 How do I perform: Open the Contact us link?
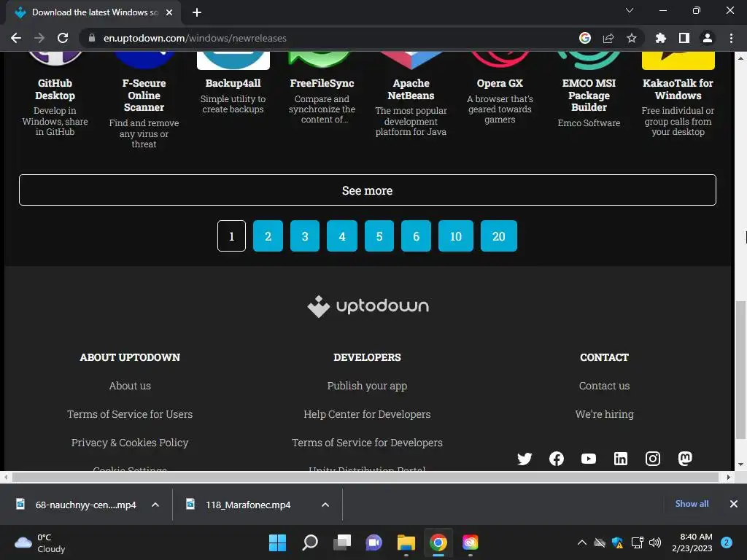[x=604, y=386]
